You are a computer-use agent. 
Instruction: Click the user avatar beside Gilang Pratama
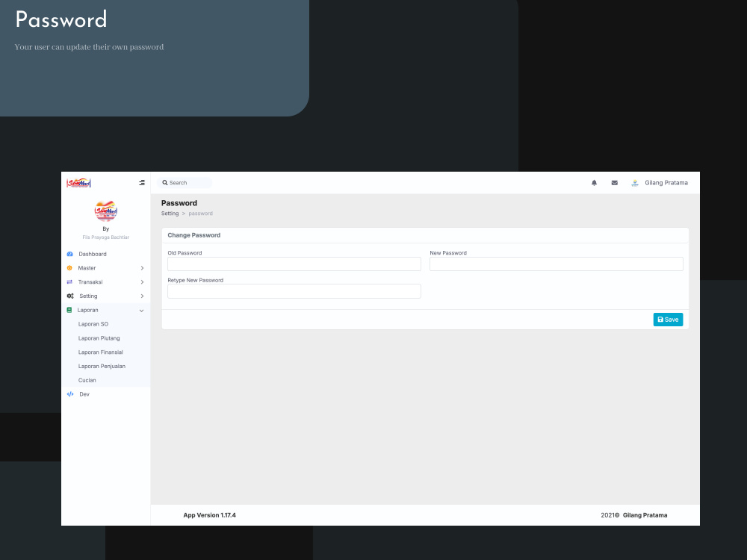pyautogui.click(x=634, y=183)
